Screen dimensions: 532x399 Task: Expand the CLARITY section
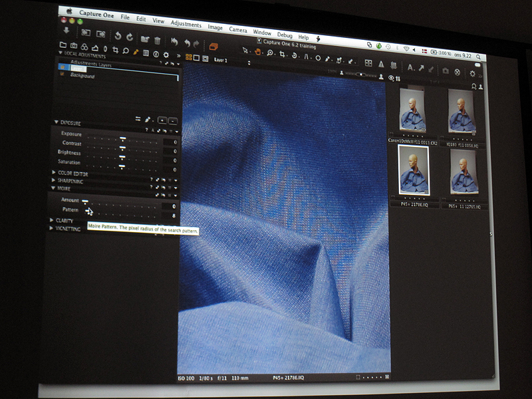tap(51, 220)
